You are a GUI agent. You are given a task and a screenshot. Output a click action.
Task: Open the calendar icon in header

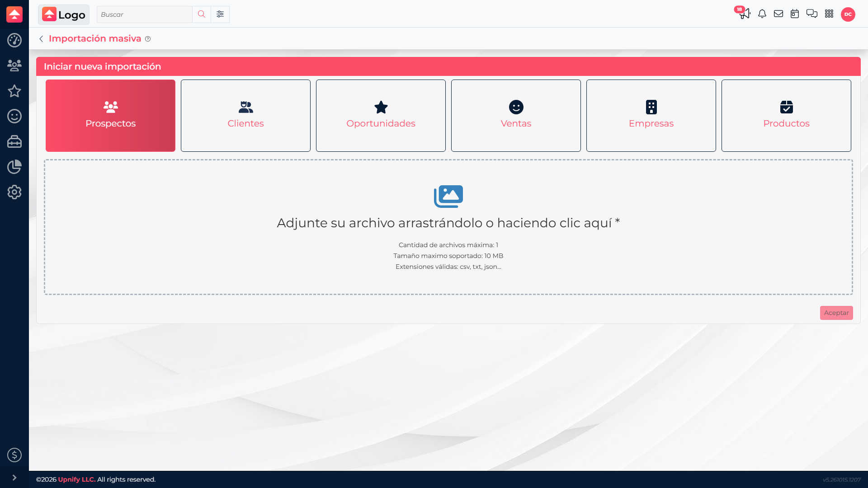tap(795, 14)
